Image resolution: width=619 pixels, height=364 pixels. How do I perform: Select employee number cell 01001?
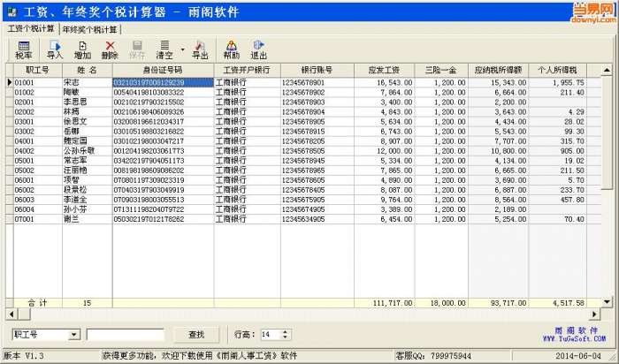click(38, 82)
